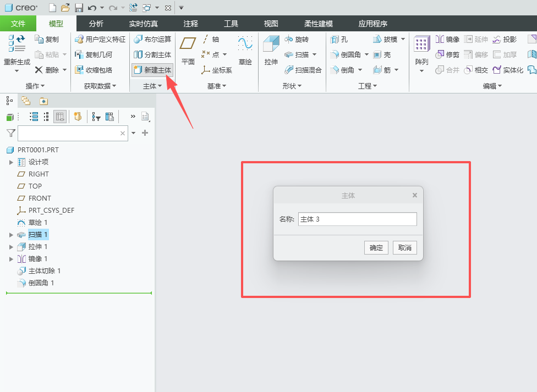Expand the 扫描 1 feature node
537x392 pixels.
[11, 235]
